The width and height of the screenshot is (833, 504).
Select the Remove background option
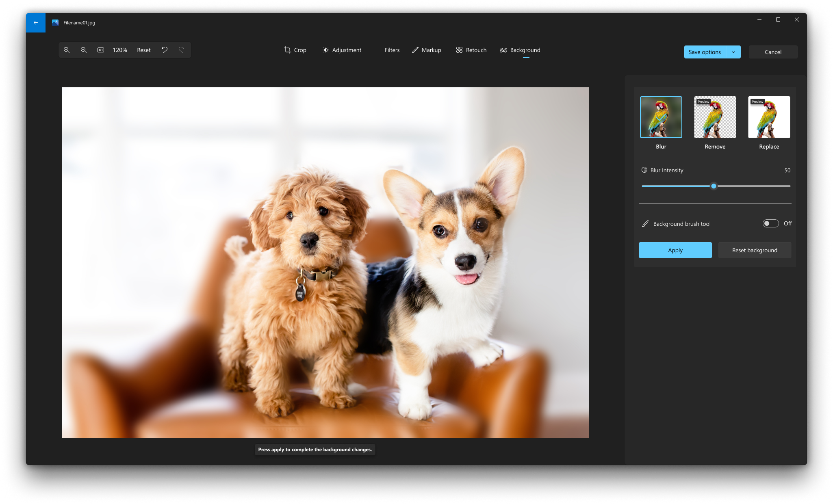(715, 117)
